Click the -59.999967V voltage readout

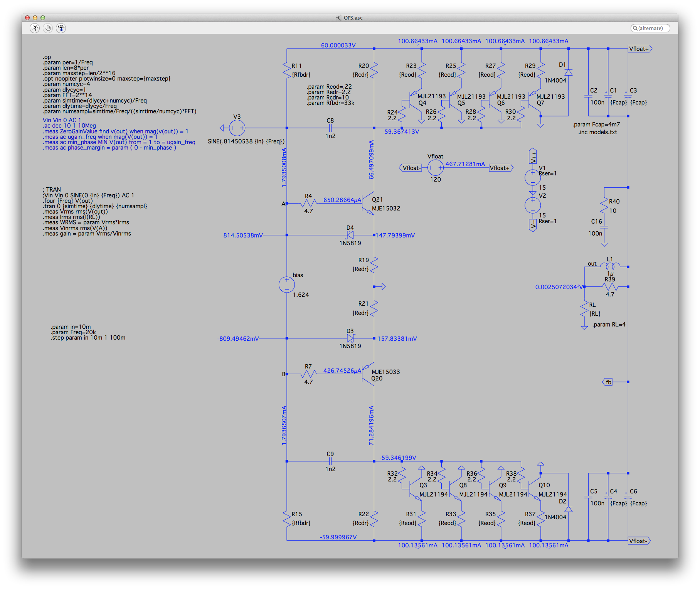(338, 537)
